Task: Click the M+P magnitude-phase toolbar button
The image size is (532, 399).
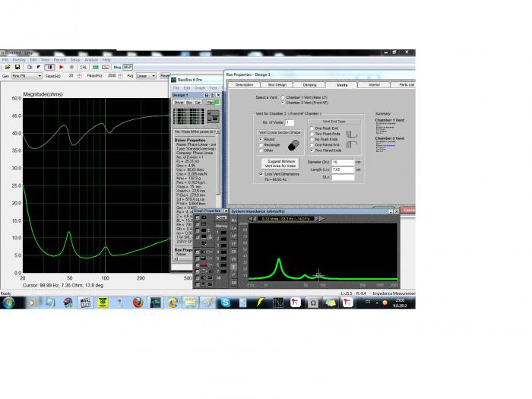Action: 128,67
